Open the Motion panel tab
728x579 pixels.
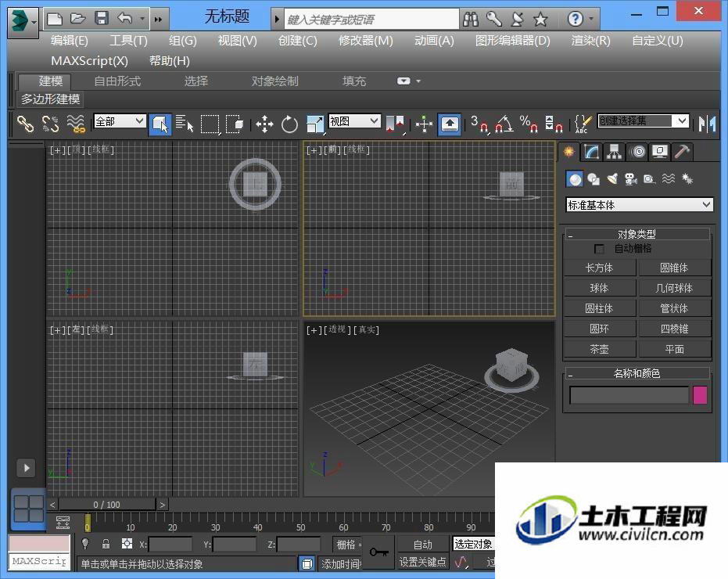point(638,152)
